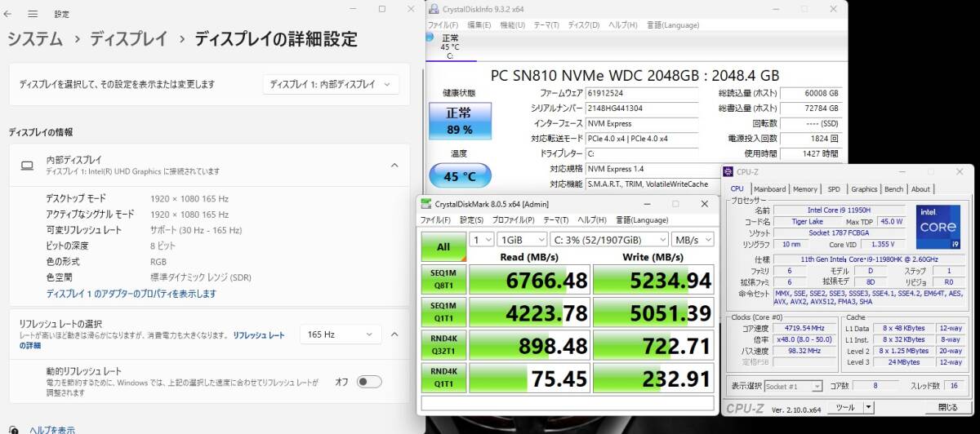Open テーマ(T) menu in CrystalDiskMark
Image resolution: width=980 pixels, height=434 pixels.
557,220
